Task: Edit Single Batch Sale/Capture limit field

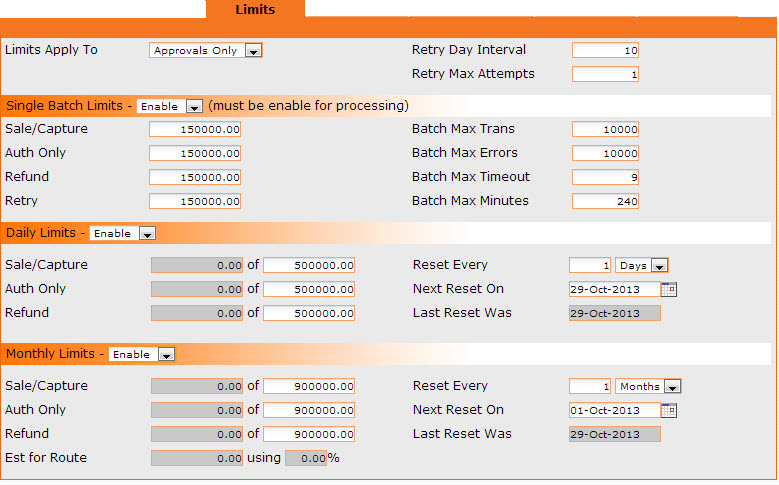Action: [195, 129]
